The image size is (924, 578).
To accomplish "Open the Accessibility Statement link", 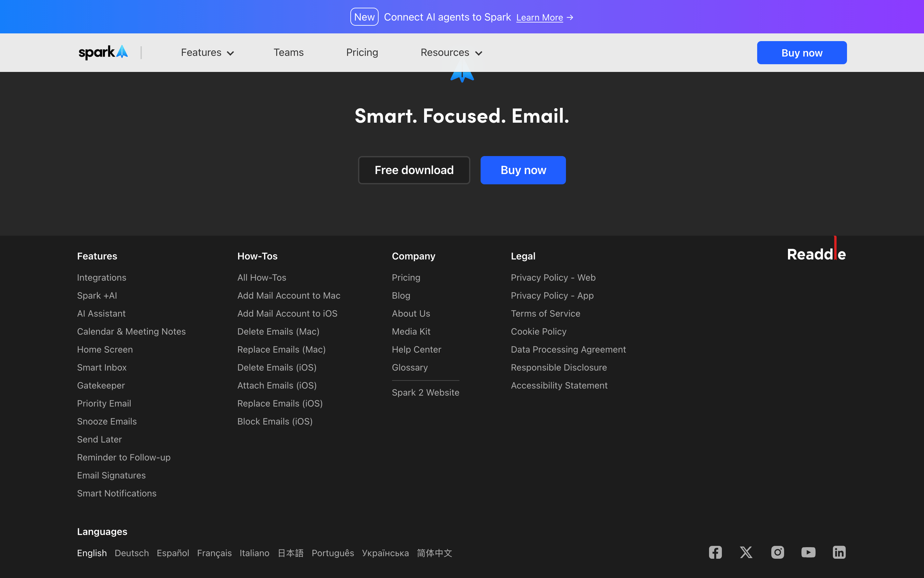I will pyautogui.click(x=559, y=385).
